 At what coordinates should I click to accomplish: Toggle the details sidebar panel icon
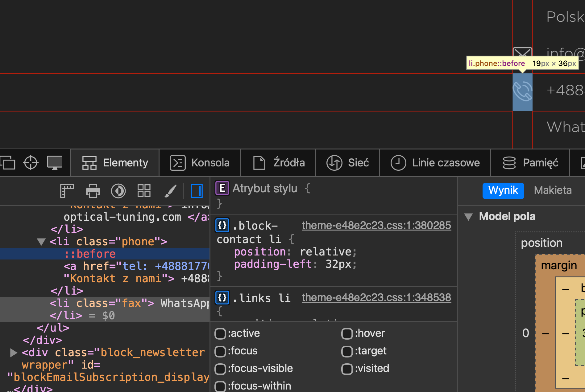coord(197,191)
